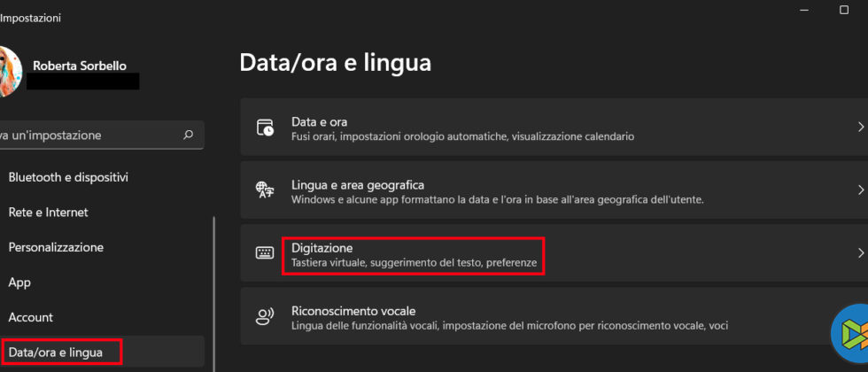The image size is (868, 372).
Task: Select Personalizzazione in the sidebar
Action: (56, 247)
